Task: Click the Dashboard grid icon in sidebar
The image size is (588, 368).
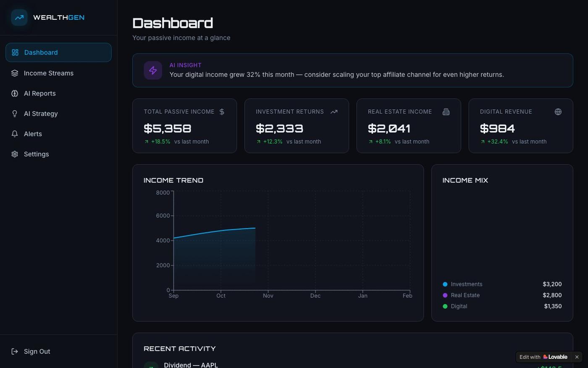Action: tap(15, 53)
